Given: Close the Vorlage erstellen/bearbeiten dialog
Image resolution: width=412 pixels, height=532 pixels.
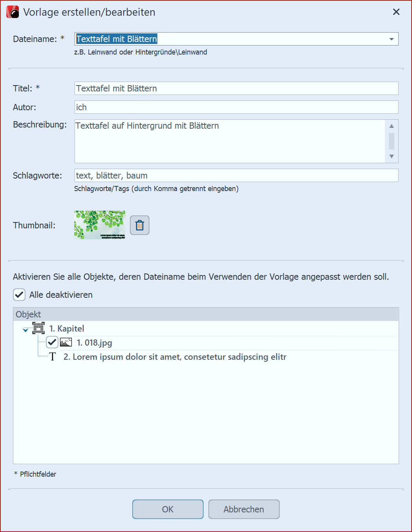Looking at the screenshot, I should [x=396, y=12].
